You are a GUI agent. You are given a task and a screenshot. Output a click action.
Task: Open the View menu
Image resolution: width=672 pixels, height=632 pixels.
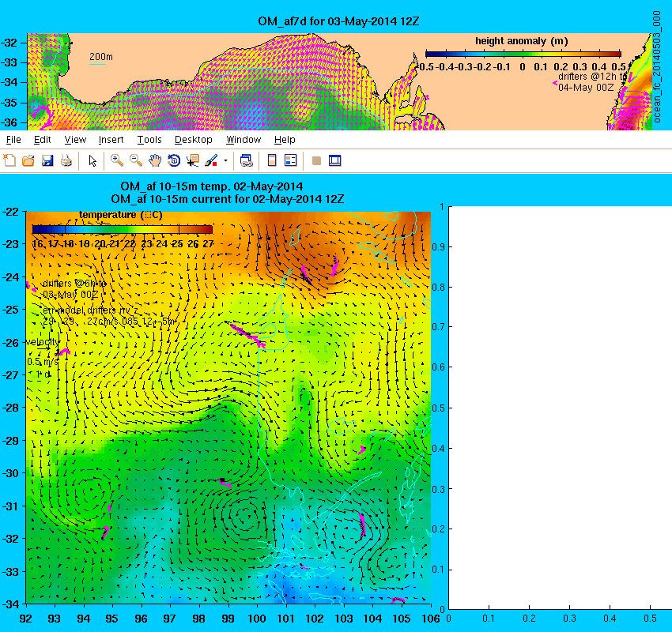[x=75, y=140]
